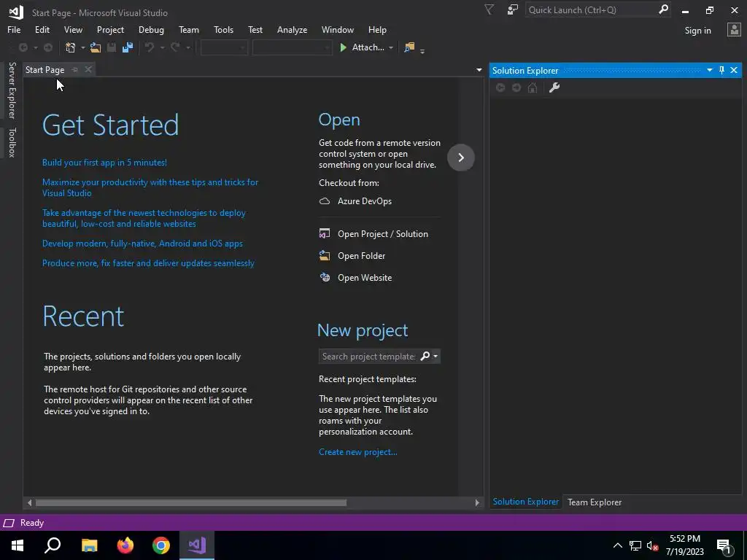The image size is (747, 560).
Task: Open the Solution Configurations combo box
Action: [224, 47]
